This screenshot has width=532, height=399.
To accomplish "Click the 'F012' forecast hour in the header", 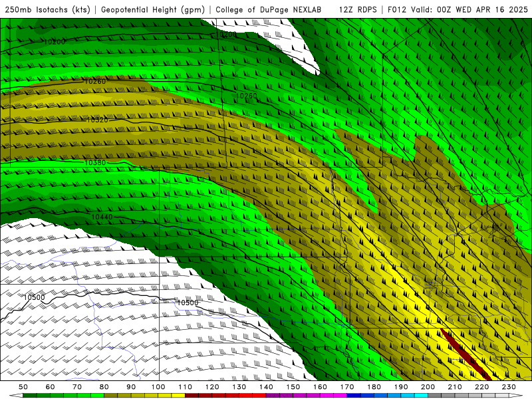I will point(396,9).
